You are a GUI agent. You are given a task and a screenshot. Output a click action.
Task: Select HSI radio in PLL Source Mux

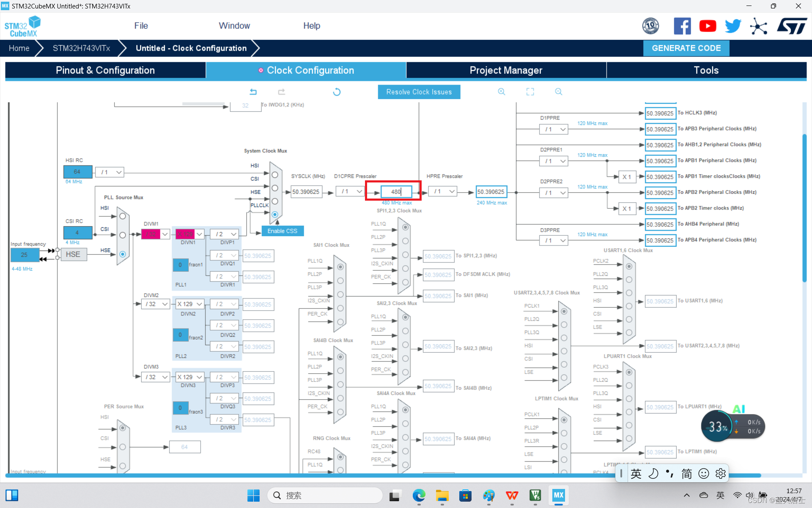(x=123, y=216)
